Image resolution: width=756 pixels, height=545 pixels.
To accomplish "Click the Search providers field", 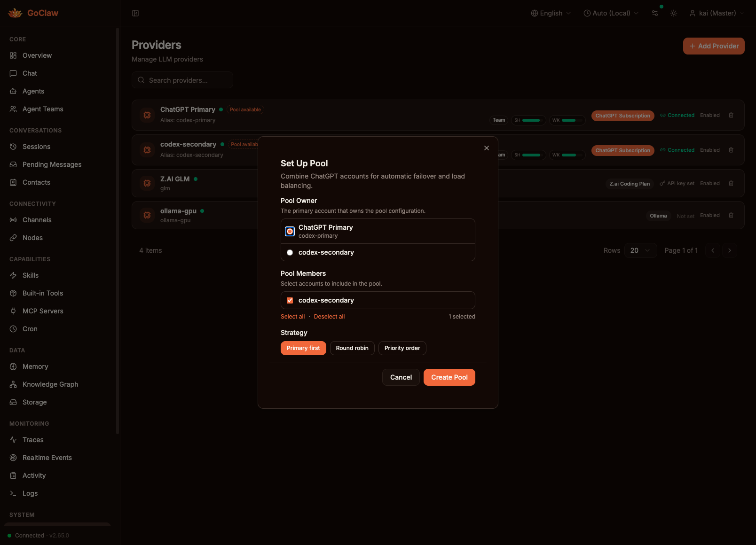I will point(182,80).
